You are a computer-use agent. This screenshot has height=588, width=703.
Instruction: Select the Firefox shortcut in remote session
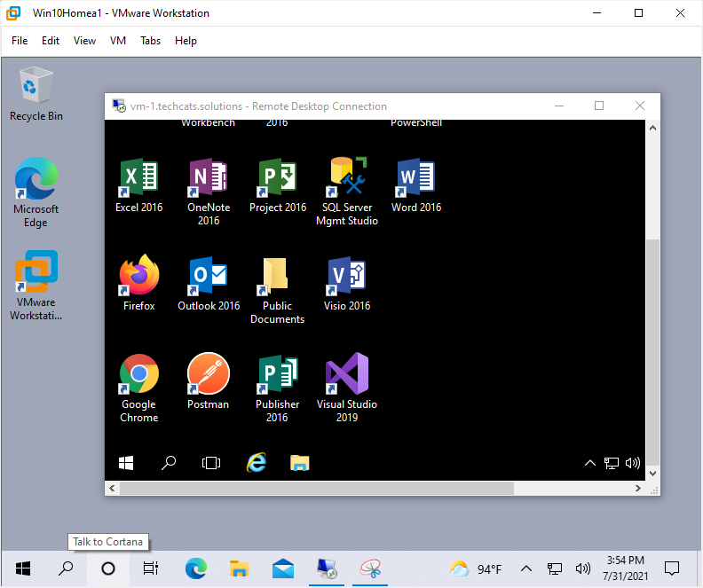[139, 283]
